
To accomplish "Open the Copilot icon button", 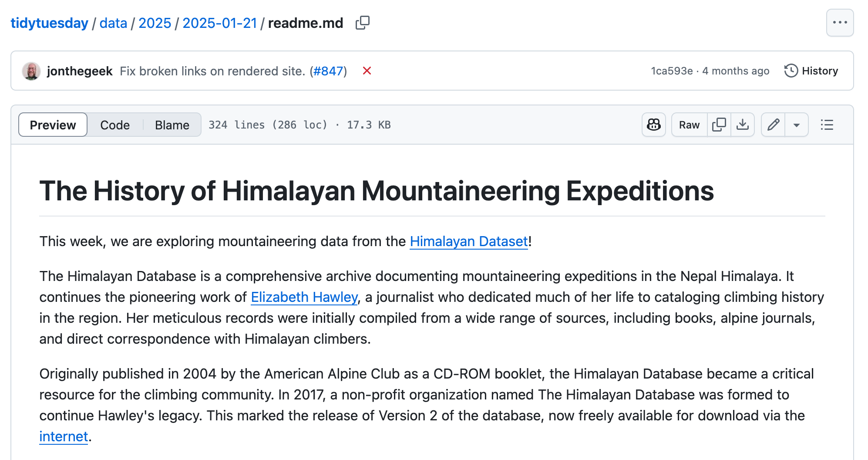I will click(x=653, y=125).
